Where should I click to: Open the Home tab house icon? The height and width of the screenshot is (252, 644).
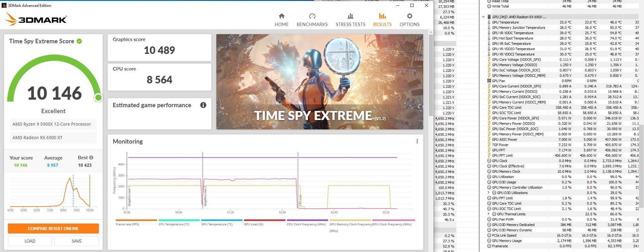281,16
